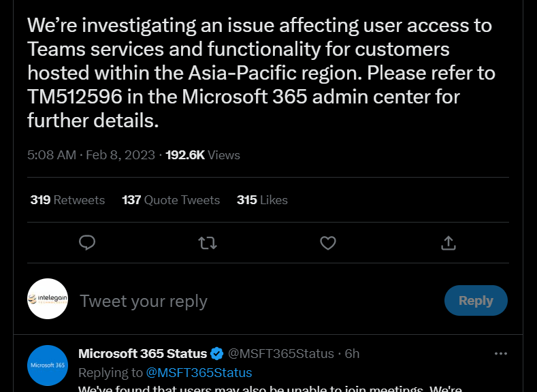
Task: Open the Microsoft 365 avatar
Action: tap(48, 365)
